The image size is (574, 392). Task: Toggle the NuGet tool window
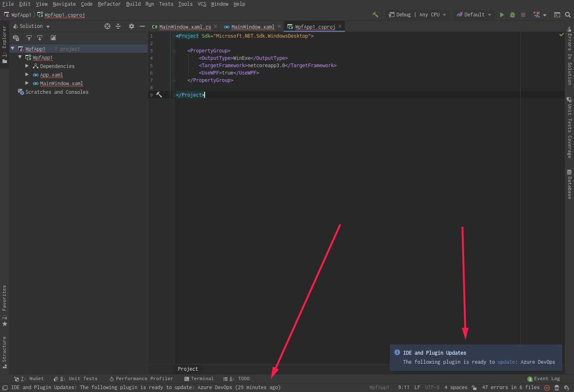click(29, 379)
